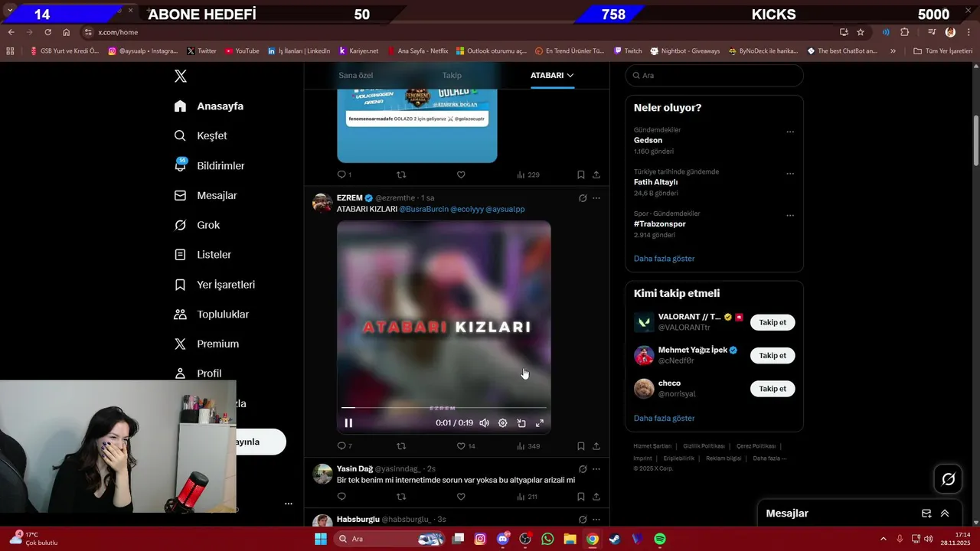This screenshot has width=980, height=551.
Task: Open Mesajlar from sidebar
Action: pos(205,195)
